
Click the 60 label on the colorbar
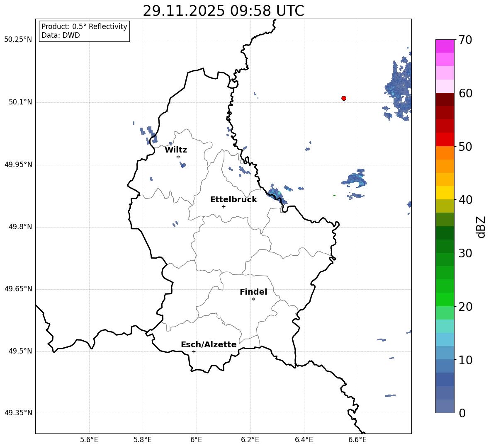coord(466,93)
